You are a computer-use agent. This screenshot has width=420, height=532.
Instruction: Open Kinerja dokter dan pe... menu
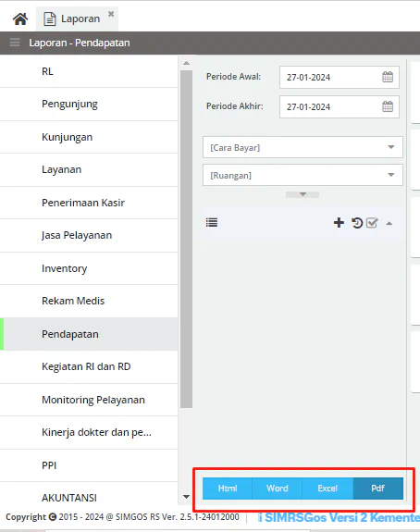pyautogui.click(x=89, y=433)
